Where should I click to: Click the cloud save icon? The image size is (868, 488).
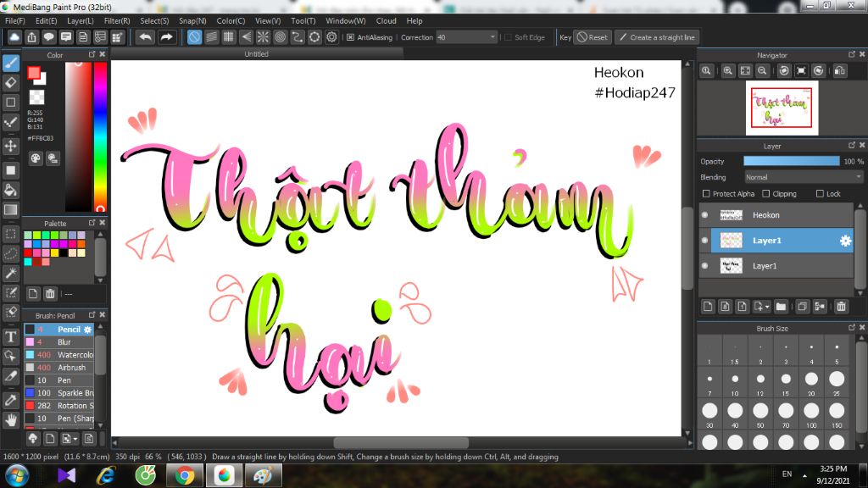click(14, 37)
